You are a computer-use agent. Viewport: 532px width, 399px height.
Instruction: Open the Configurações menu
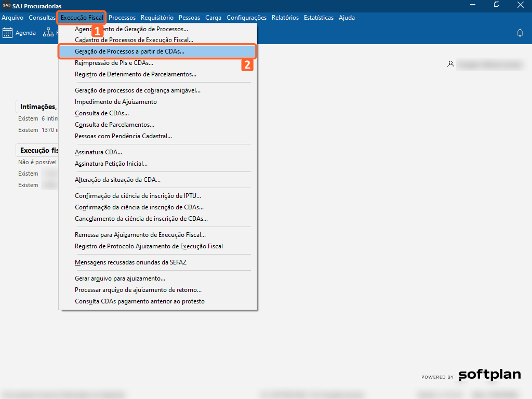[246, 18]
